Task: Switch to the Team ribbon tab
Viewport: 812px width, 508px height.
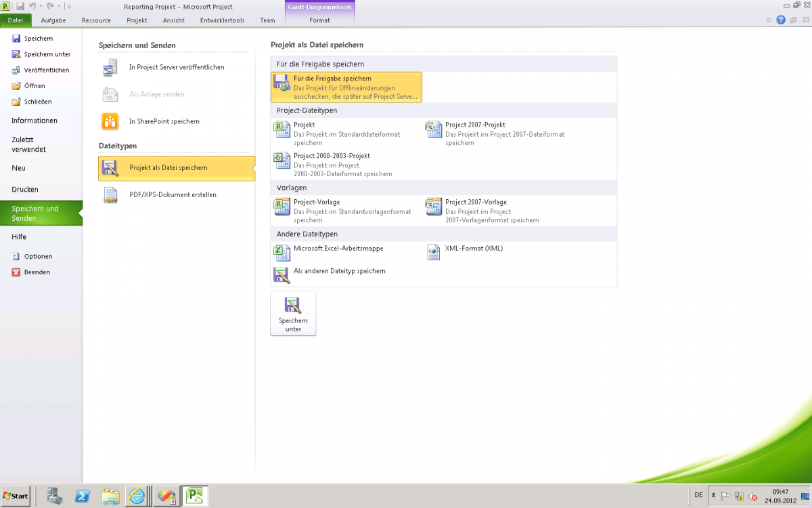Action: 267,20
